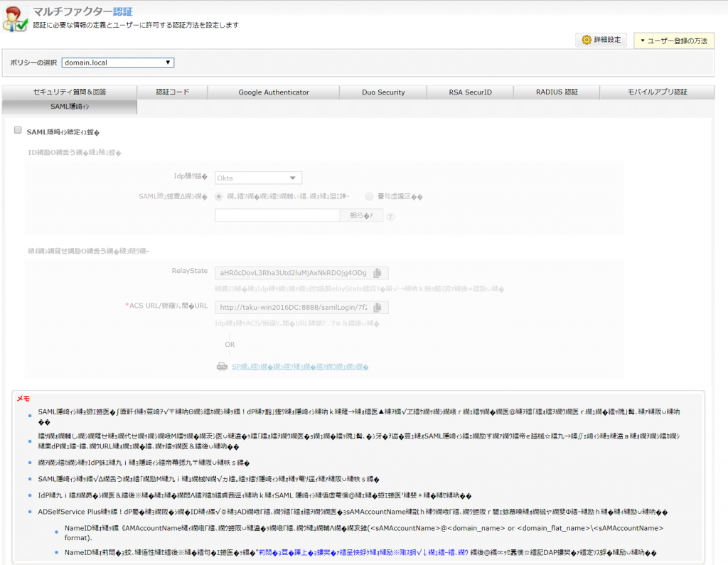Screen dimensions: 728x565
Task: Switch to セキュリティ質問&回答 tab
Action: [70, 92]
